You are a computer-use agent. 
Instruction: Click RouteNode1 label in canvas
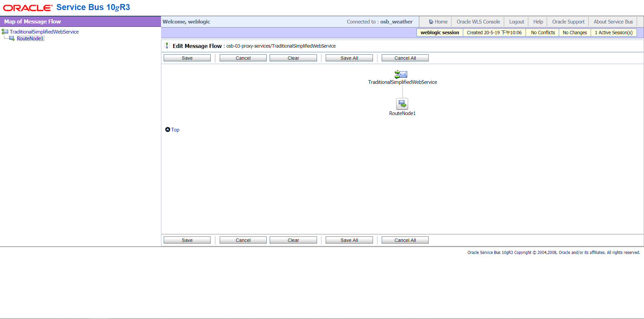pos(402,113)
